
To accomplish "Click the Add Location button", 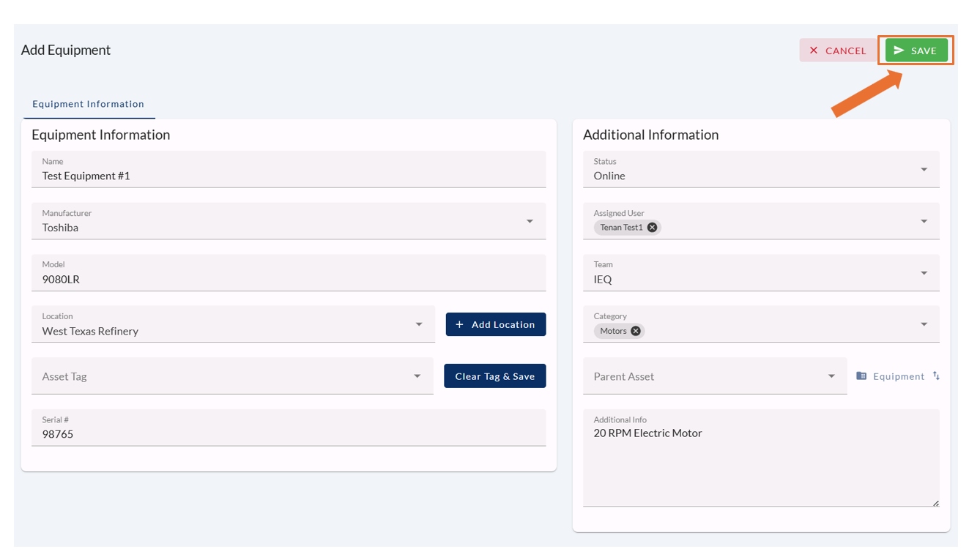I will [x=495, y=324].
